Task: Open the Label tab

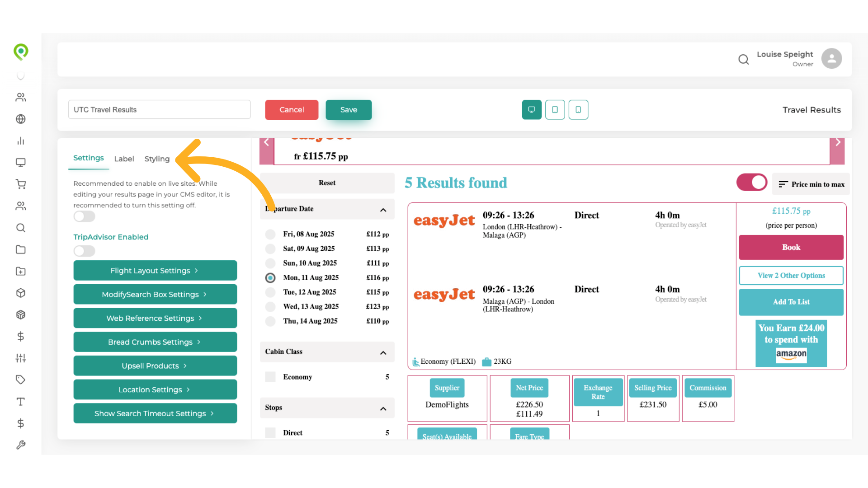Action: point(124,159)
